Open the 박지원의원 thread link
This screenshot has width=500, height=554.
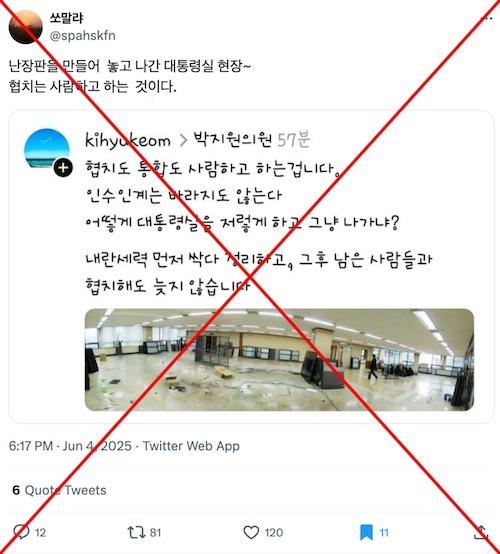click(233, 140)
